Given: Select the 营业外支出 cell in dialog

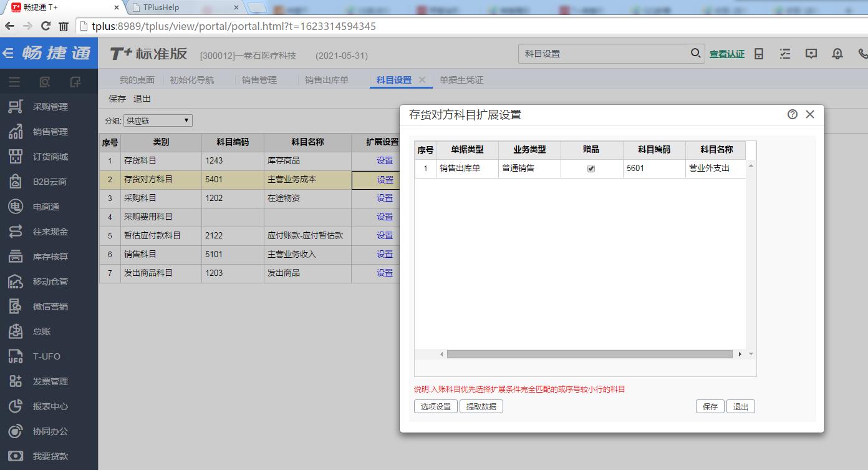Looking at the screenshot, I should pos(715,169).
